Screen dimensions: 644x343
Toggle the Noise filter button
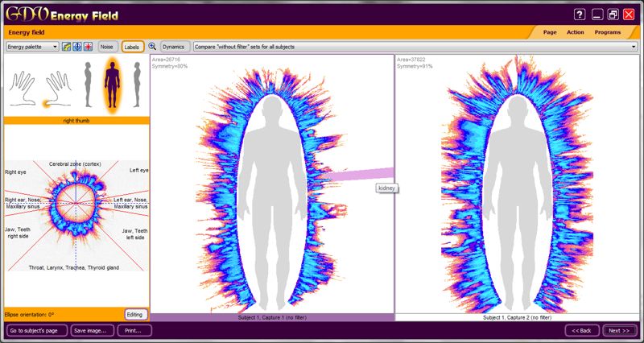coord(108,47)
